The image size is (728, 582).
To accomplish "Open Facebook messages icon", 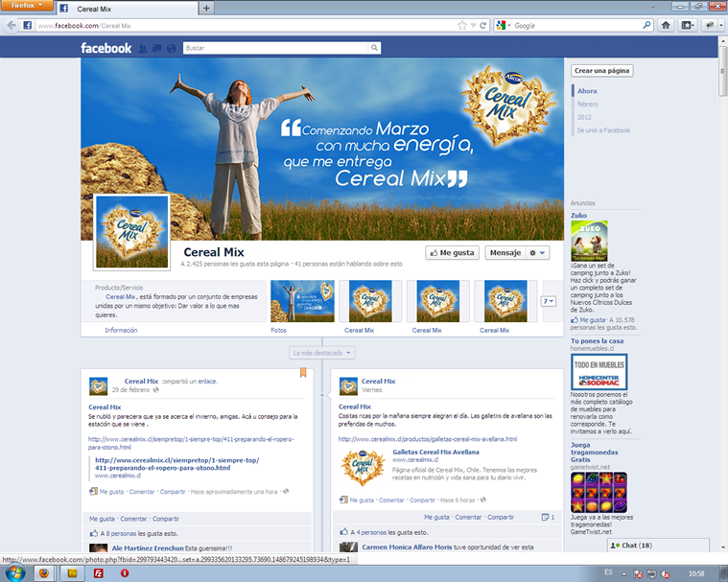I will (157, 48).
